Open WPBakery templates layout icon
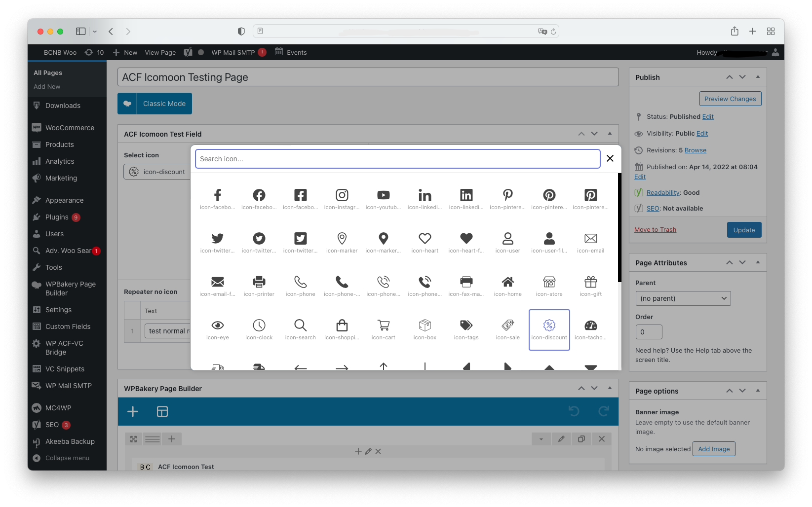812x507 pixels. point(162,411)
